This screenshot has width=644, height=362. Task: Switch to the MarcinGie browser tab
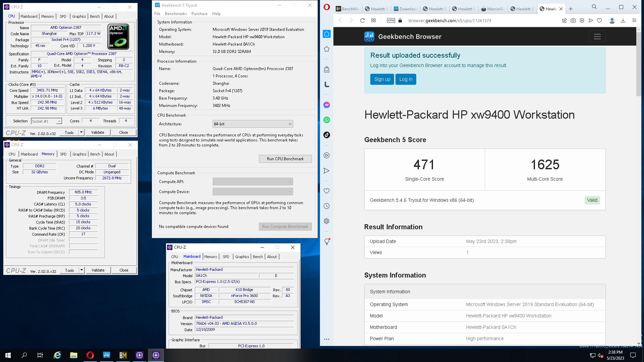click(x=493, y=9)
